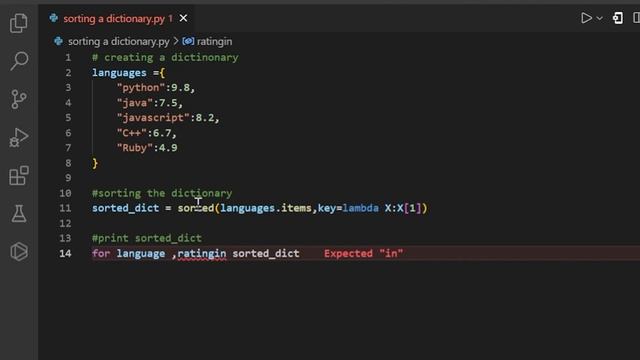Open the Testing flask icon

(19, 213)
